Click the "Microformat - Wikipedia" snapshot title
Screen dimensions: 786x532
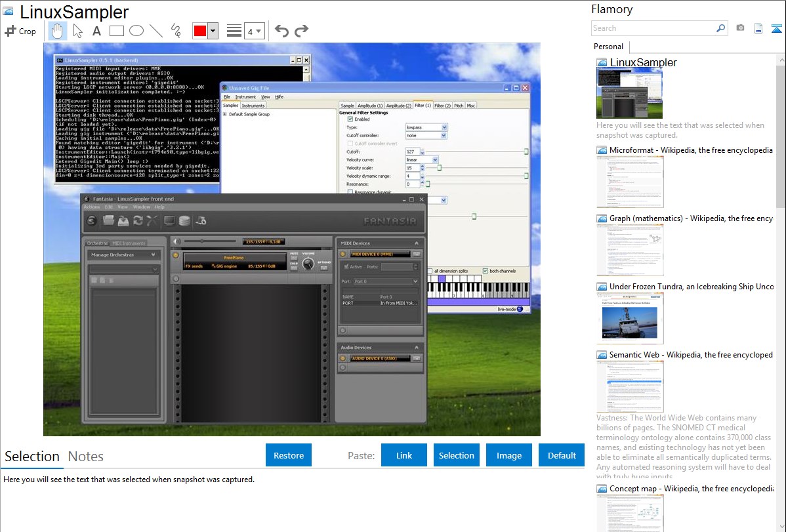click(691, 150)
